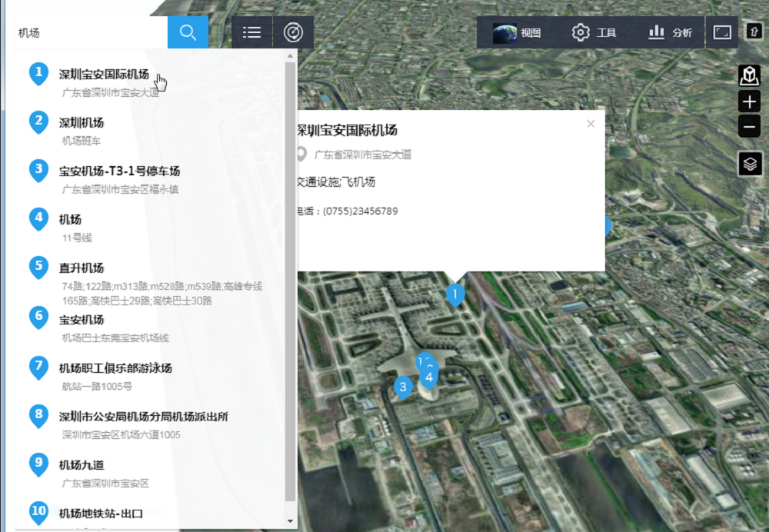
Task: Close the 深圳宝安国际机场 info popup
Action: point(591,124)
